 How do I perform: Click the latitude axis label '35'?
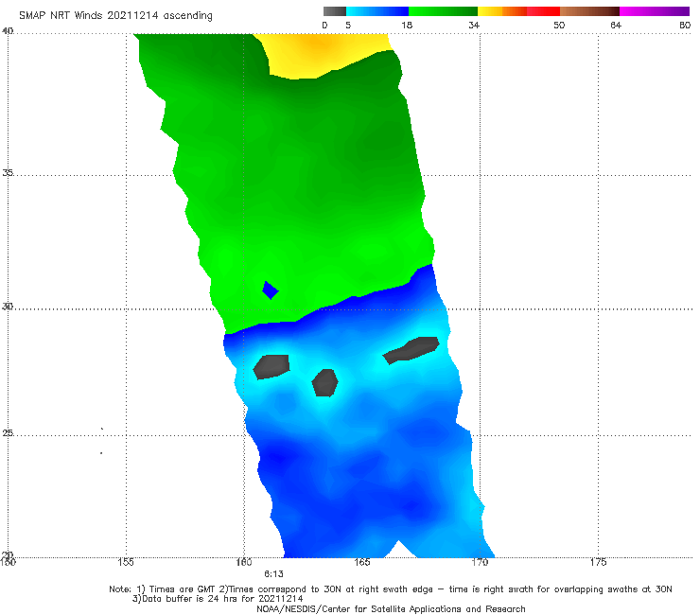8,173
